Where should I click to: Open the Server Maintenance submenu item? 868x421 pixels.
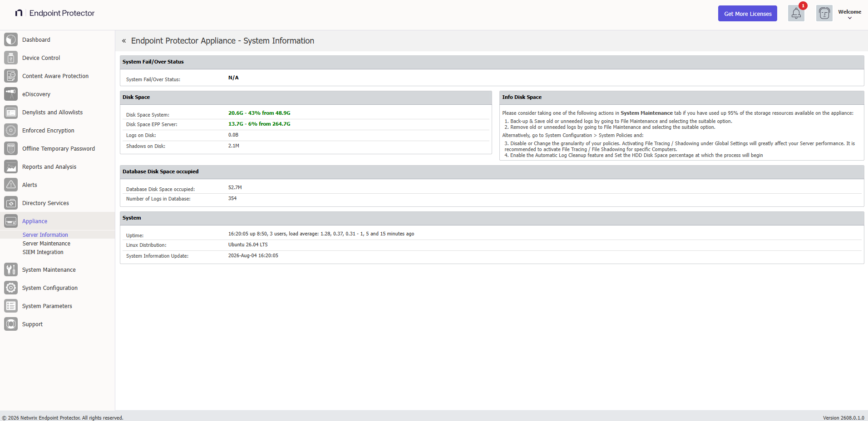coord(46,243)
